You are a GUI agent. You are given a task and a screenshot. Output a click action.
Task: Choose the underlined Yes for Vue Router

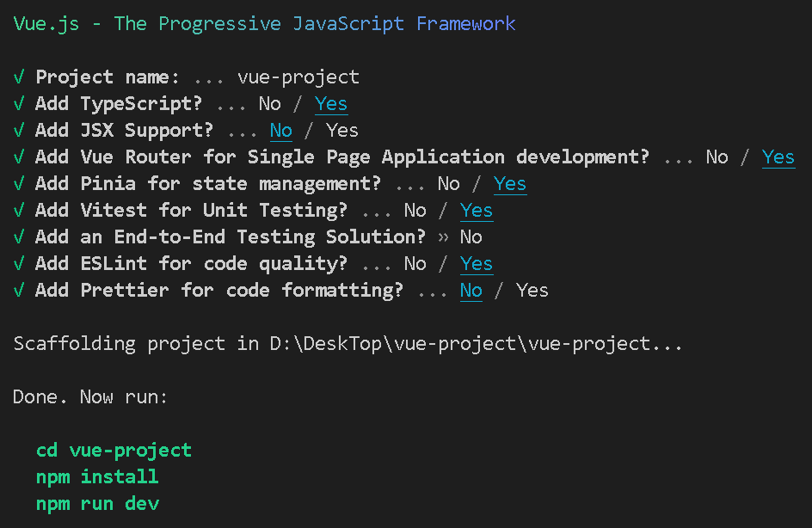778,157
